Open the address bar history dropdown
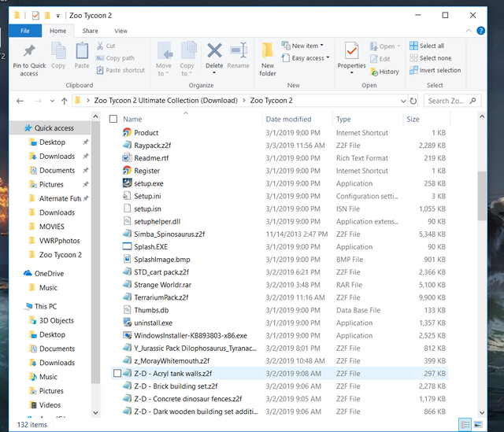This screenshot has width=504, height=432. coord(403,102)
